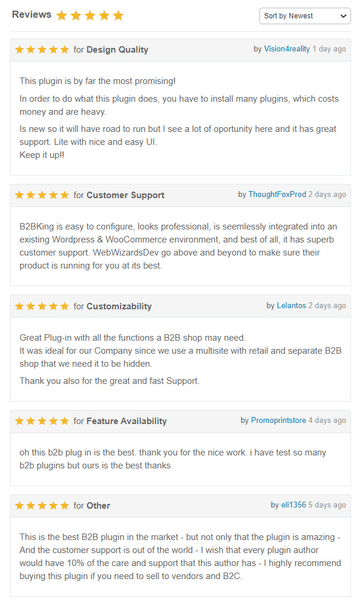
Task: Click the '1 day ago' timestamp
Action: pyautogui.click(x=329, y=49)
